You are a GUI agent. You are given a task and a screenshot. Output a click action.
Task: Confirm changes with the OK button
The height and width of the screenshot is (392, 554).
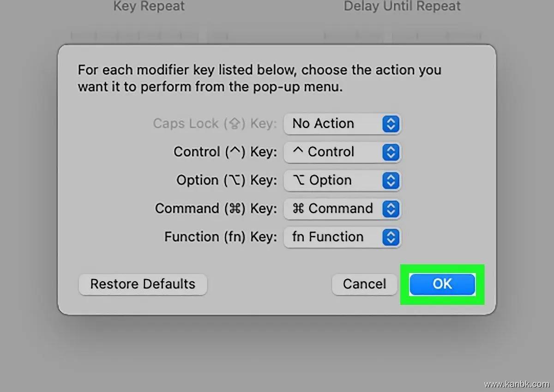coord(442,284)
